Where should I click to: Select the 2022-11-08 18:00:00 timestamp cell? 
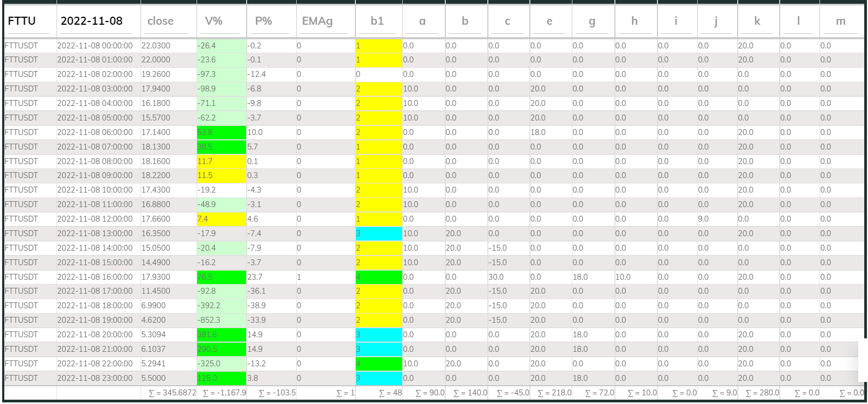coord(95,306)
